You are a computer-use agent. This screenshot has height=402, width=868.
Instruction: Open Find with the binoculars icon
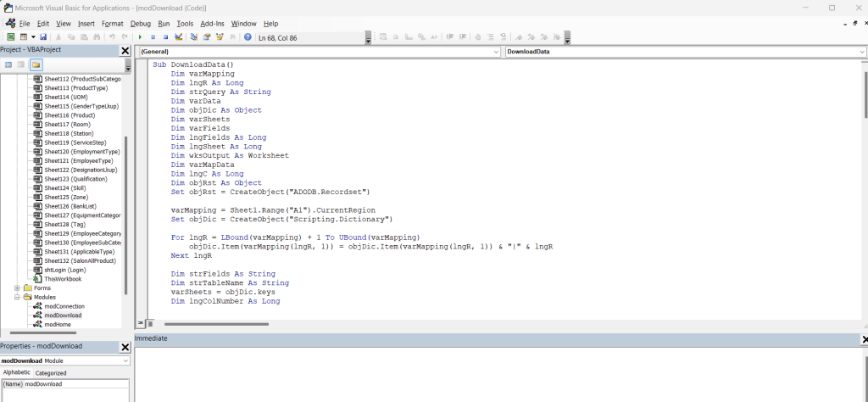point(97,37)
